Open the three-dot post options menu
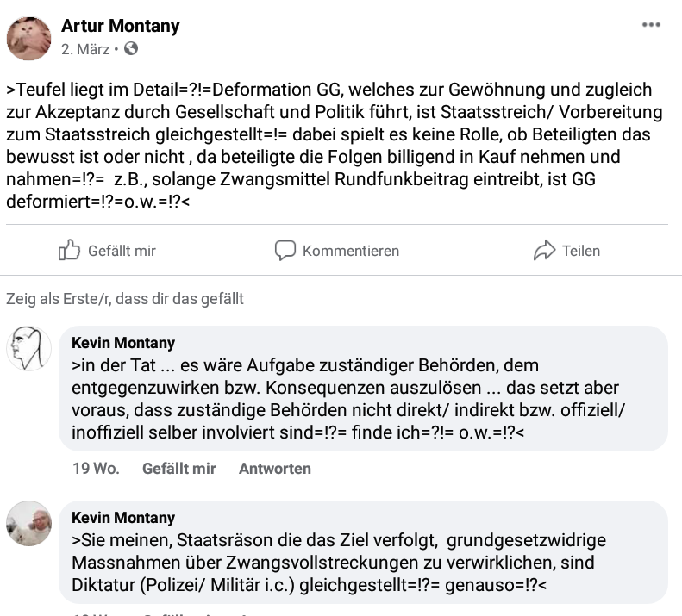682x616 pixels. tap(651, 25)
